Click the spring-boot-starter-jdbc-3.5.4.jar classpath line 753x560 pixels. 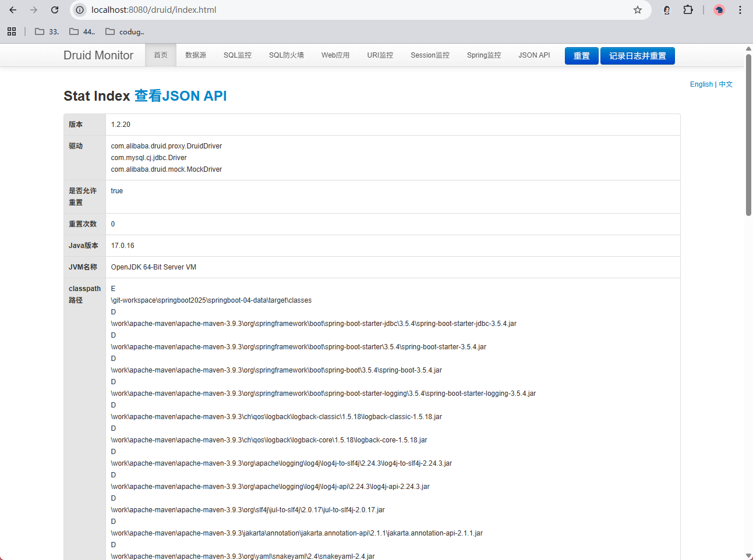(x=314, y=324)
